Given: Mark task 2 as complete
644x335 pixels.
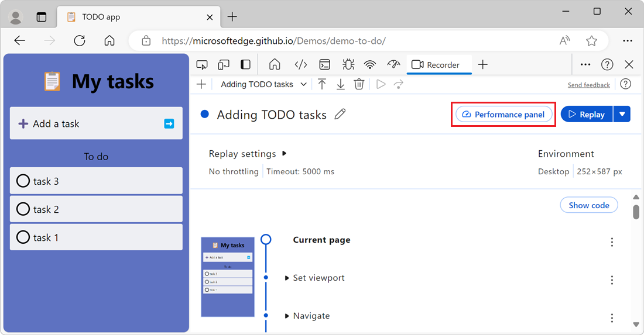Looking at the screenshot, I should click(x=23, y=209).
